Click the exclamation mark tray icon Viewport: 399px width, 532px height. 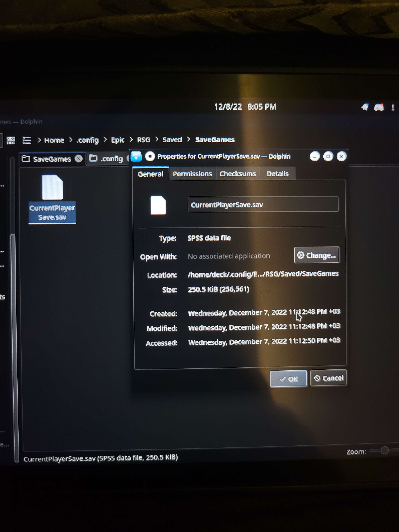(393, 108)
